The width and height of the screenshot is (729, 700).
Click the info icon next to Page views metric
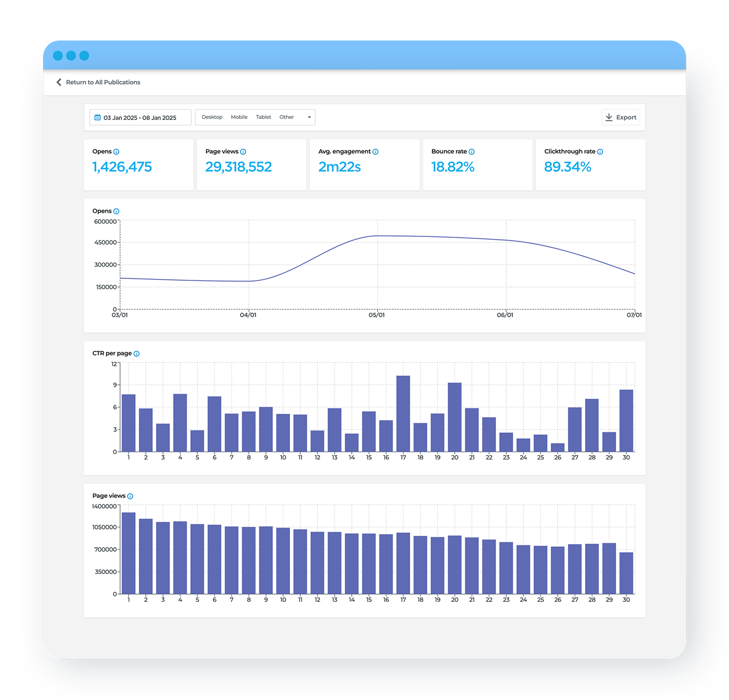244,151
